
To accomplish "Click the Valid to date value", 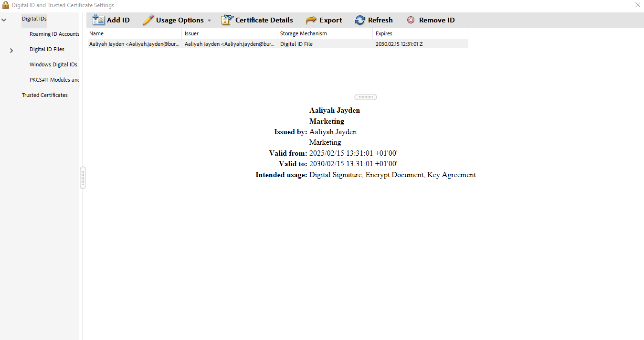I will pyautogui.click(x=353, y=164).
